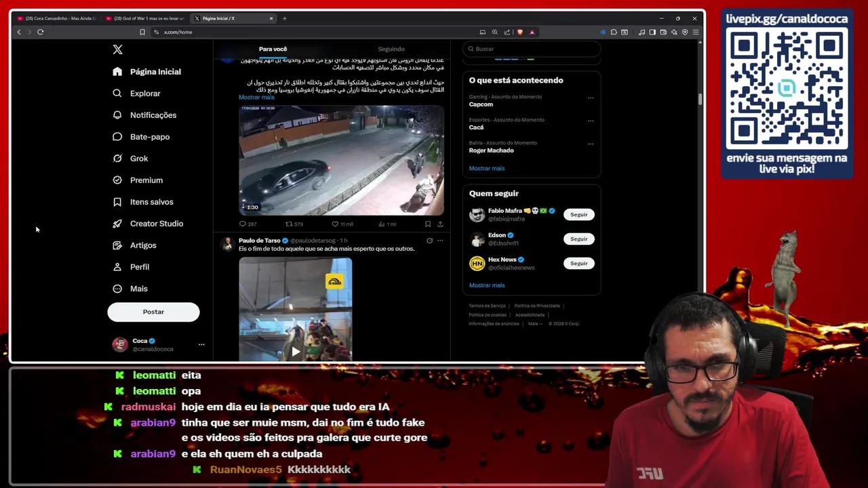Play Paulo de Tarso escalator video
This screenshot has height=488, width=868.
[x=296, y=352]
